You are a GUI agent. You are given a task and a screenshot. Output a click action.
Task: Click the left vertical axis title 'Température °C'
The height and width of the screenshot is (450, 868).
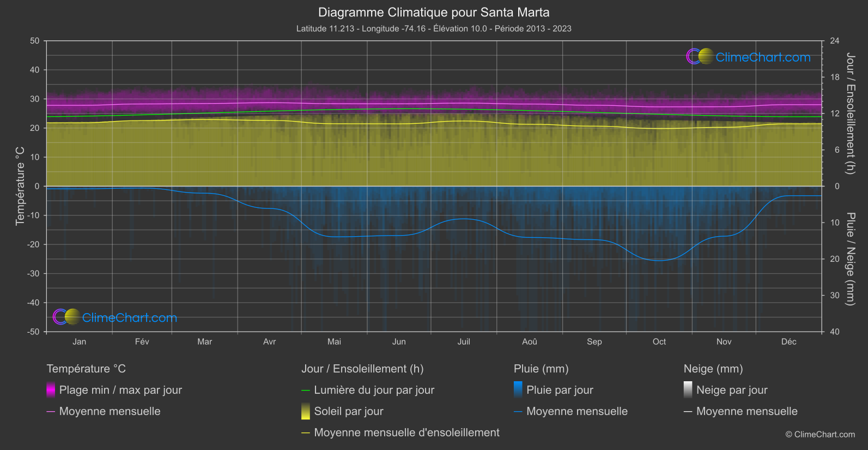[x=20, y=186]
